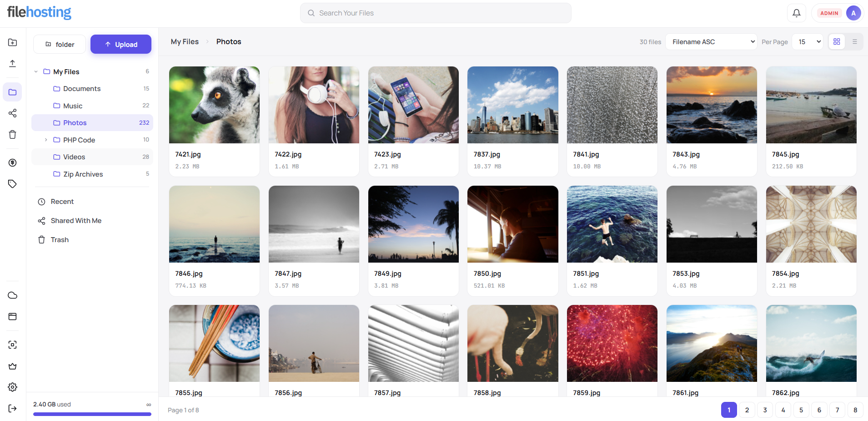The height and width of the screenshot is (421, 868).
Task: Open the settings gear icon
Action: coord(13,387)
